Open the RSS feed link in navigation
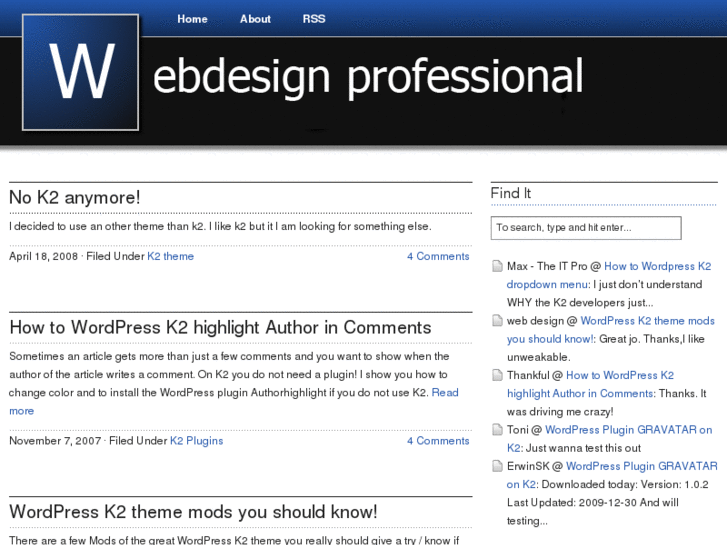 tap(314, 19)
